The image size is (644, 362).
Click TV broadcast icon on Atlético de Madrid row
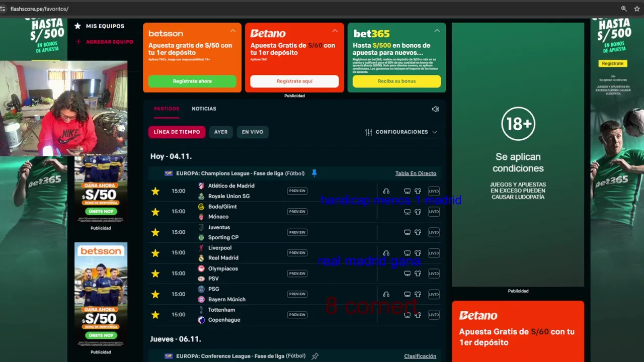point(408,191)
